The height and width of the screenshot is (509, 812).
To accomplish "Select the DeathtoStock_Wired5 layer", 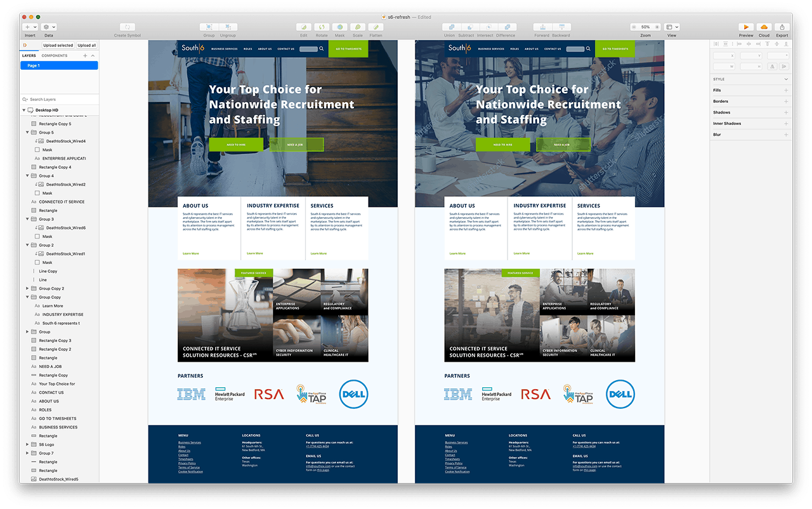I will point(60,479).
